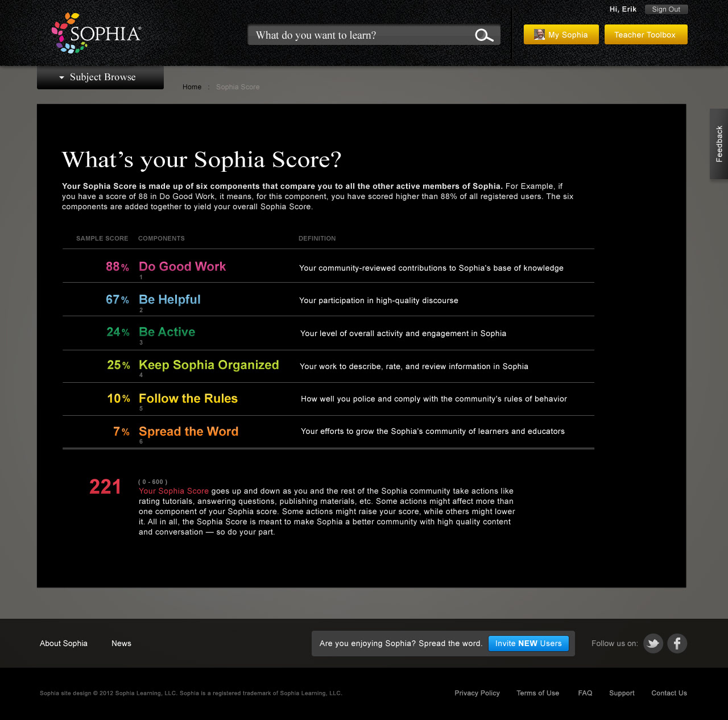
Task: Click the 'Follow us on:' label
Action: pyautogui.click(x=614, y=643)
